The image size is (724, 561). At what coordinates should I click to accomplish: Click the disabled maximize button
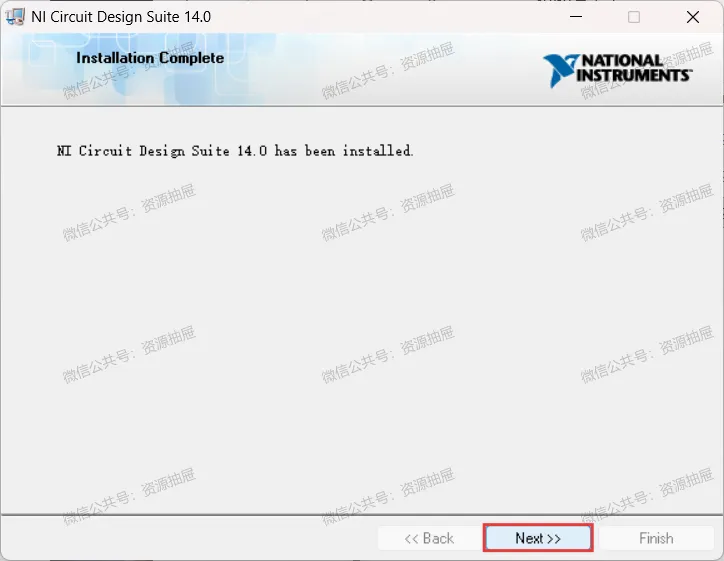click(634, 17)
